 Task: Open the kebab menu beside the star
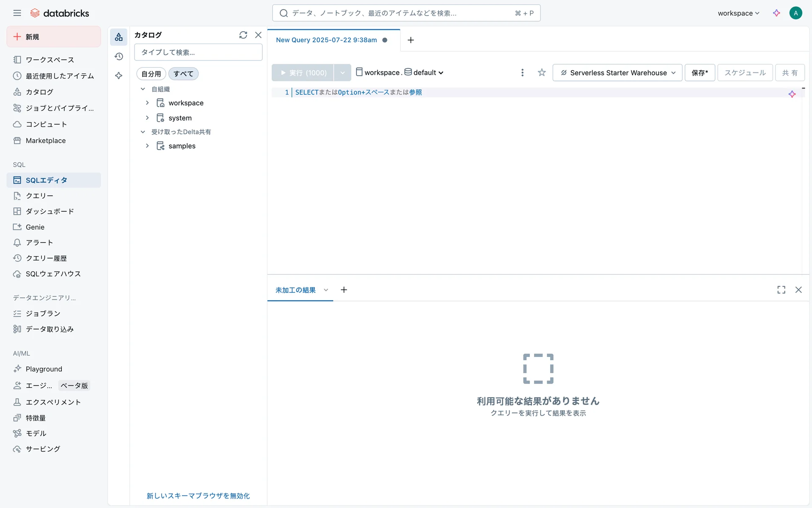[522, 73]
